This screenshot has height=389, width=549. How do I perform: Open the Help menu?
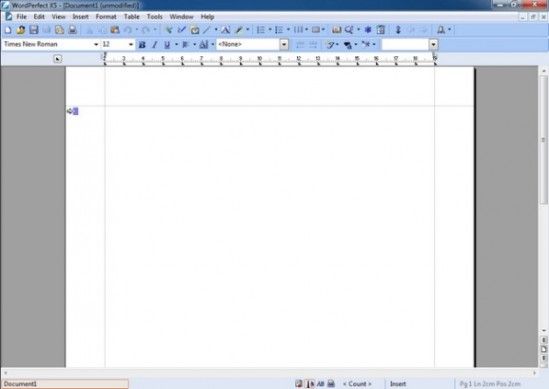207,16
